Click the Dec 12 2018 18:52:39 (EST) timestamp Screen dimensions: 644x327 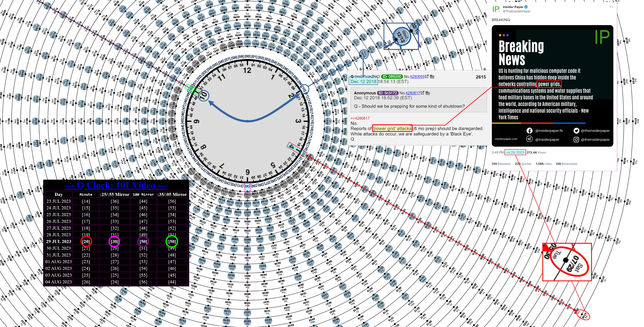(x=383, y=98)
